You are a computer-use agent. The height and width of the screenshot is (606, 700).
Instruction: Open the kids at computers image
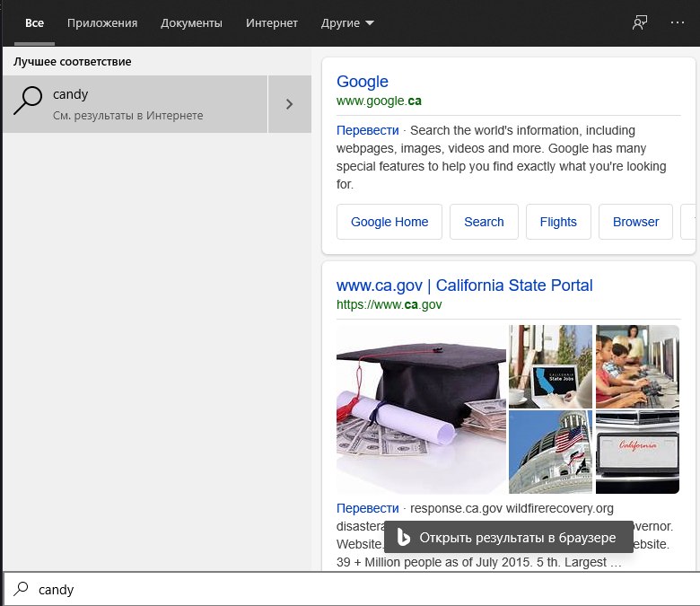tap(637, 366)
